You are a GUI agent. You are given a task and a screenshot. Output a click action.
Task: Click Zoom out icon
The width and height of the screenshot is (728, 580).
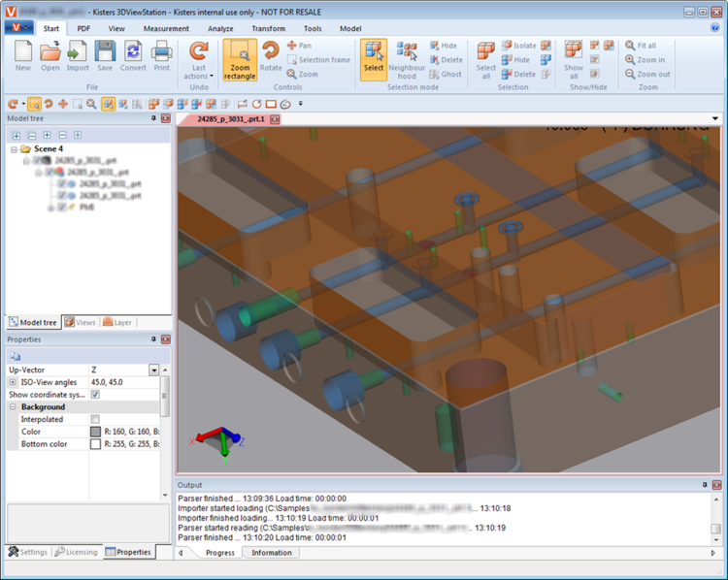(x=647, y=75)
